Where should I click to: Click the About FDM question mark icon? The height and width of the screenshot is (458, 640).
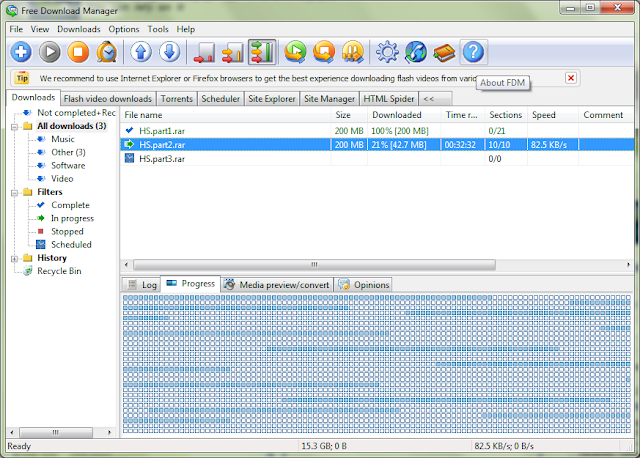point(473,52)
